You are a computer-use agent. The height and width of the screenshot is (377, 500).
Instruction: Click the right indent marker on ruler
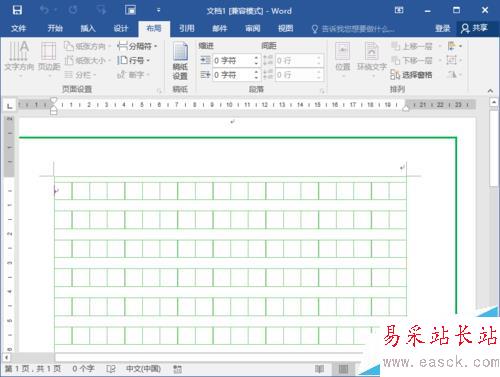coord(406,108)
